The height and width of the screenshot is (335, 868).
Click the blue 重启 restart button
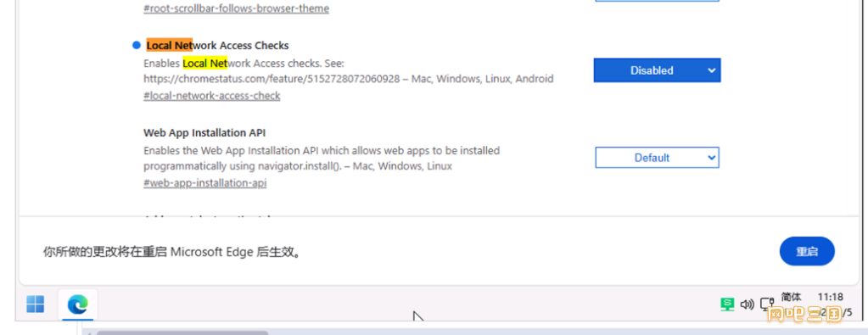(x=807, y=251)
